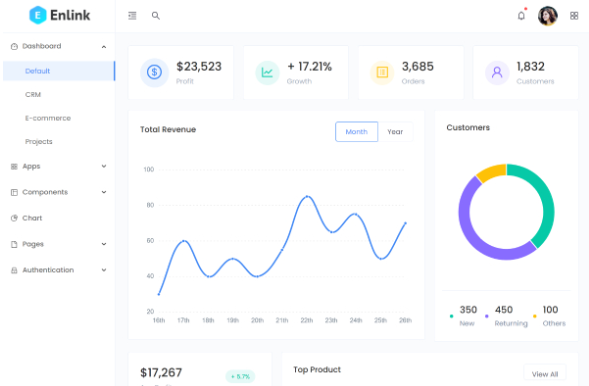Click the + 5.7% green badge
This screenshot has height=386, width=589.
coord(240,376)
